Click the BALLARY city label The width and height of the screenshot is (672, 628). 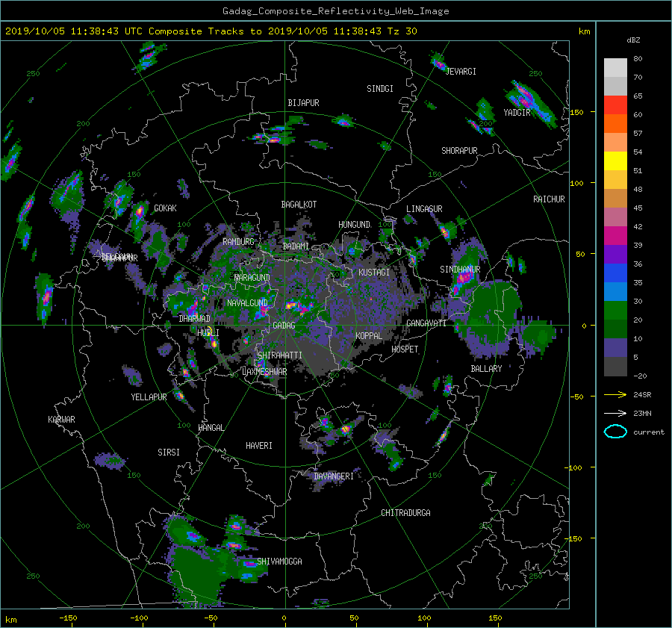tap(486, 369)
